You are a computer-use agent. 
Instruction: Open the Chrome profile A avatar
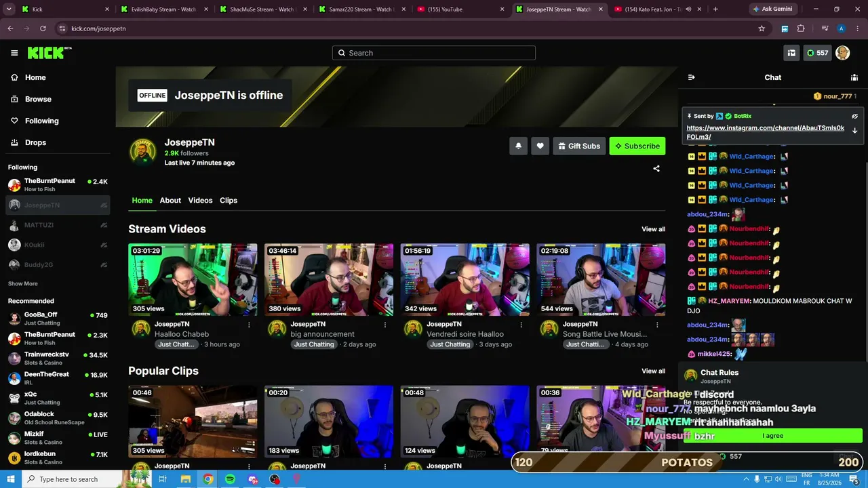click(841, 28)
